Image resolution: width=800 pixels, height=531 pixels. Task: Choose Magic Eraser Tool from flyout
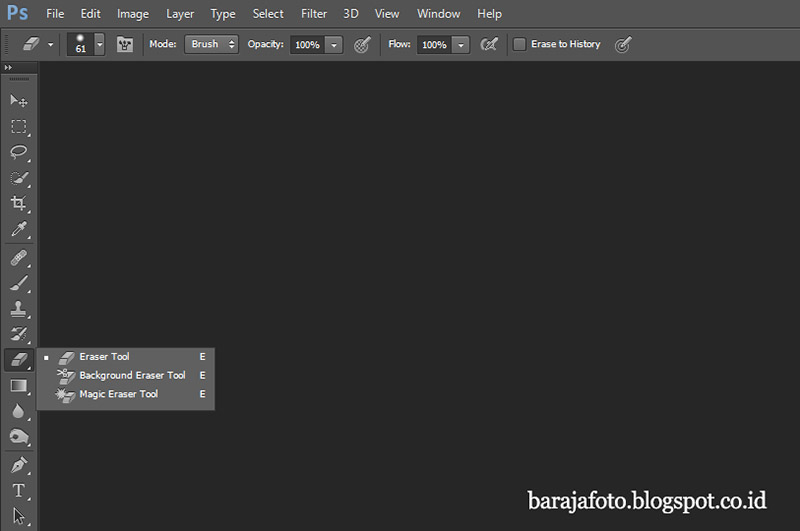coord(126,394)
